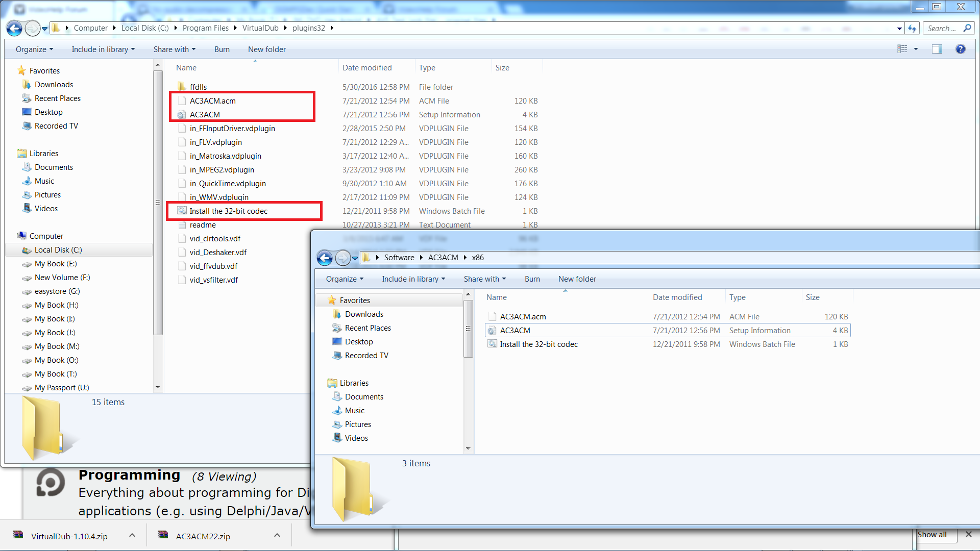The width and height of the screenshot is (980, 551).
Task: Select My Passport (U:) drive
Action: pos(62,388)
